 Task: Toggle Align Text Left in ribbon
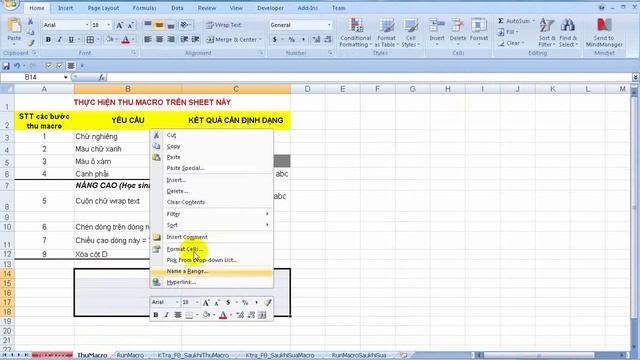pyautogui.click(x=148, y=40)
